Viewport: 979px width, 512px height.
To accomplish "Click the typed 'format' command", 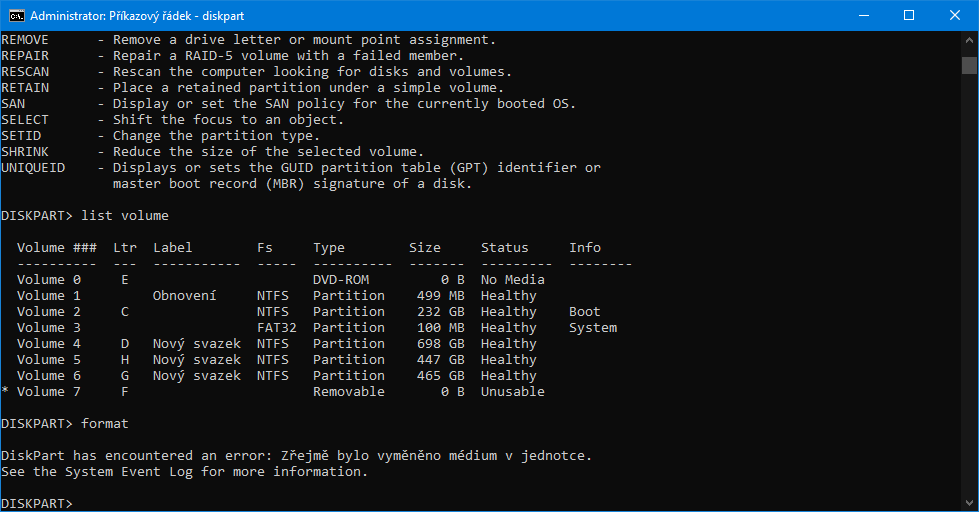I will [x=105, y=424].
